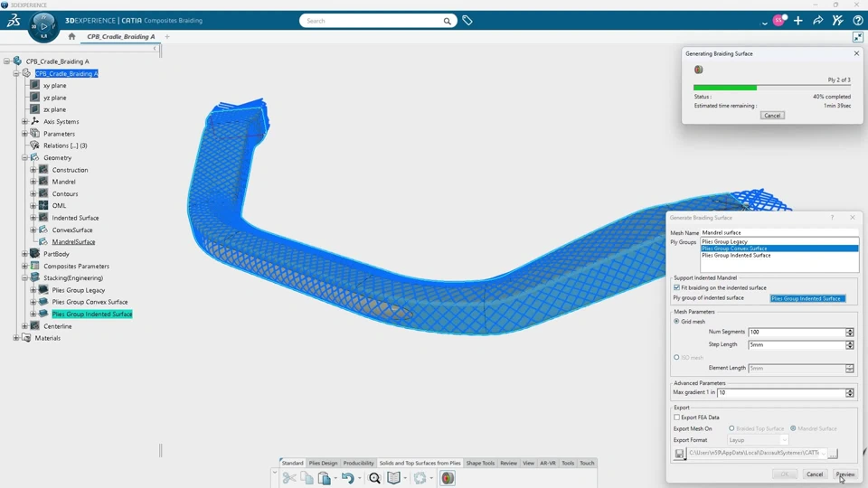Click the Undo arrow icon
This screenshot has height=488, width=868.
[347, 478]
